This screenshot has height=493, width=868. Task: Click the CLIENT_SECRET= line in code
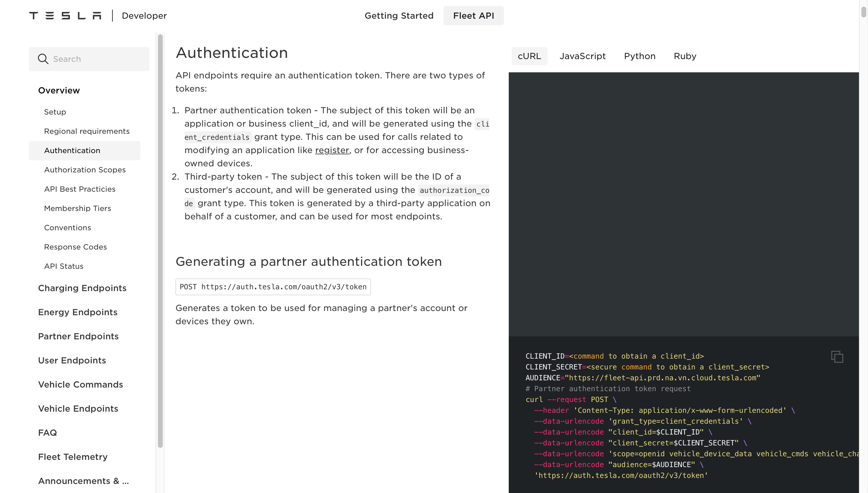click(647, 367)
